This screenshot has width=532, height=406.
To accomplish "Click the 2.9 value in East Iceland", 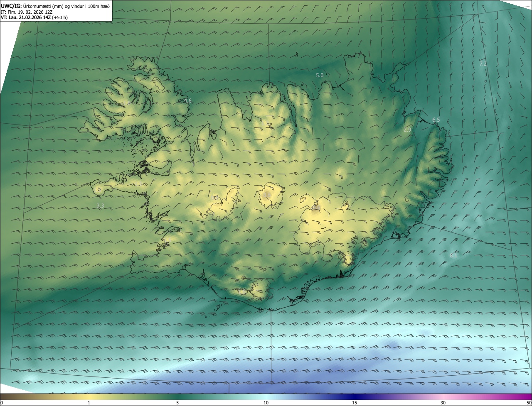I will tap(407, 130).
